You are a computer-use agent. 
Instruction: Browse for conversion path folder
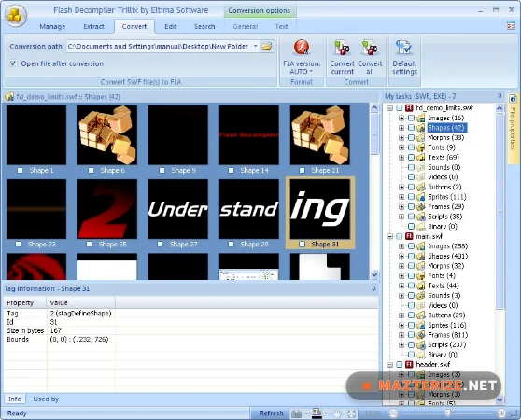(267, 46)
